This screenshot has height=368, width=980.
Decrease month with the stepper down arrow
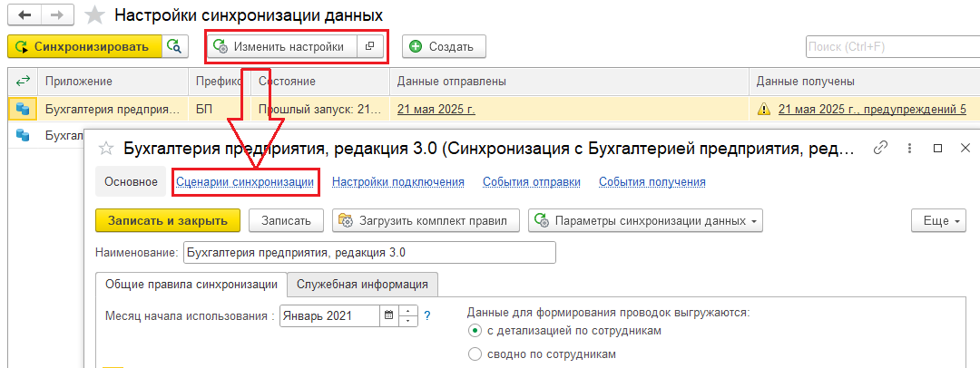coord(407,321)
